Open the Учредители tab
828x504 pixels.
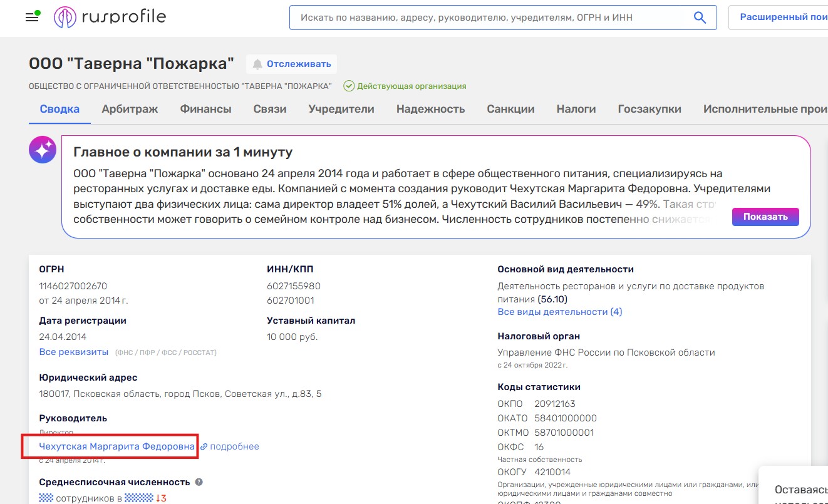(x=341, y=109)
